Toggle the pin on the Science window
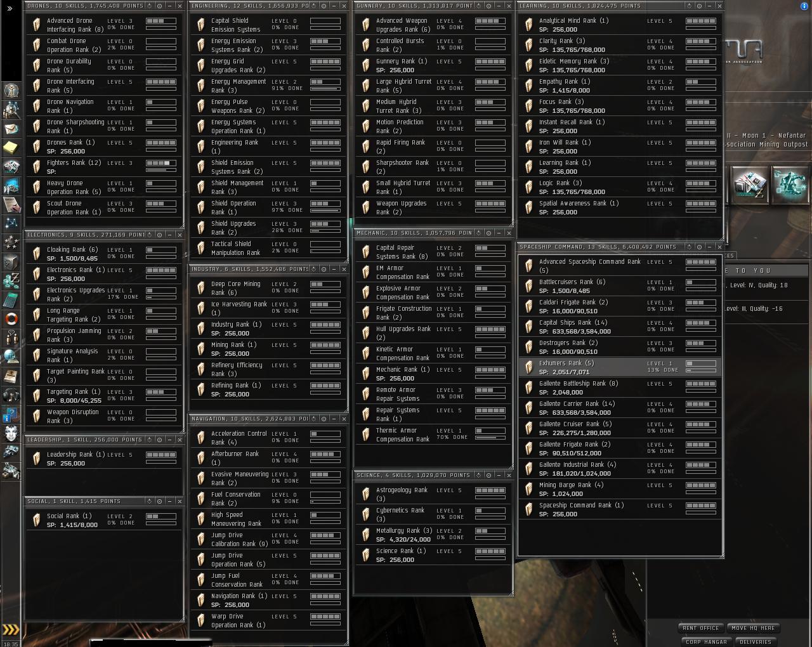Image resolution: width=812 pixels, height=647 pixels. (x=488, y=475)
